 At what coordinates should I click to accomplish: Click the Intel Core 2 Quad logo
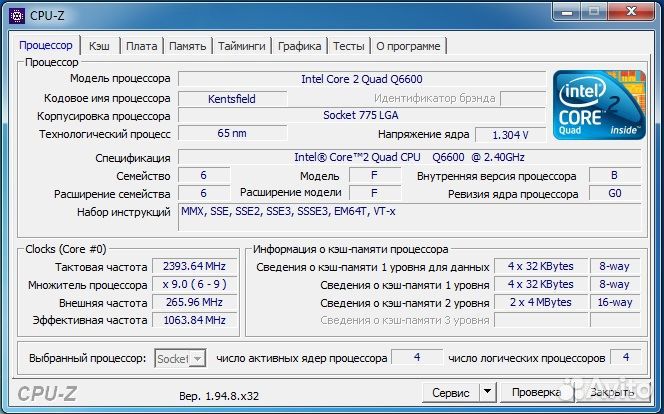599,105
